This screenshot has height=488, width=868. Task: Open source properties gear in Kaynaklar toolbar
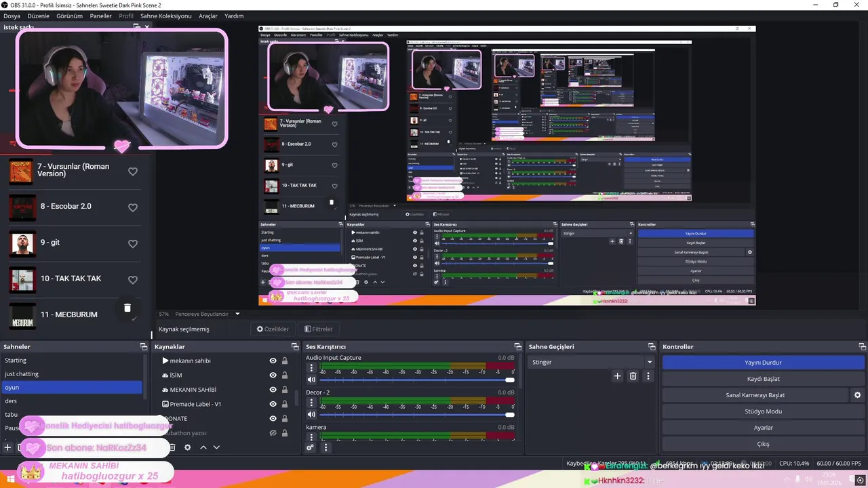tap(188, 447)
